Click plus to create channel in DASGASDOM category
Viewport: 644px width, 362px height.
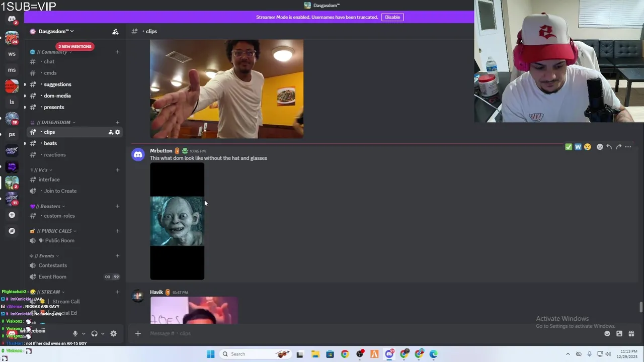tap(117, 122)
